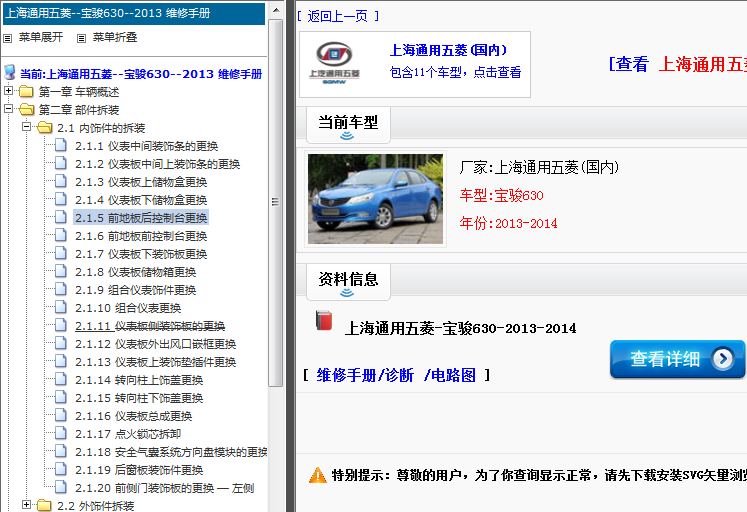Expand the 第一章 车辆概述 node
The height and width of the screenshot is (512, 747).
[9, 90]
